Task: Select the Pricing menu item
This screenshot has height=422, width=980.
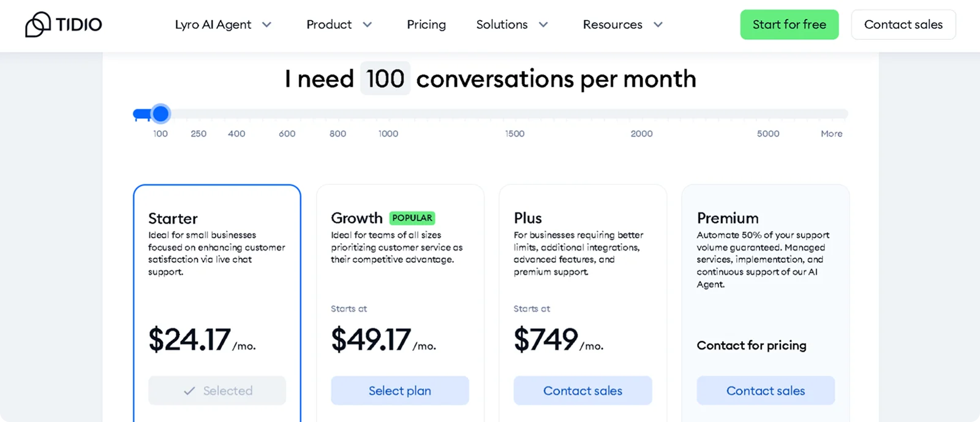Action: click(426, 24)
